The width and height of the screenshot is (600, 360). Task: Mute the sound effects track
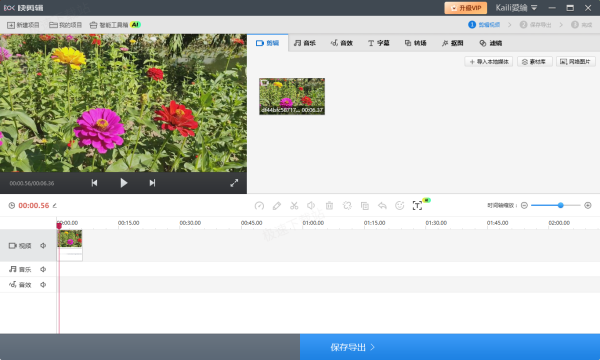43,285
